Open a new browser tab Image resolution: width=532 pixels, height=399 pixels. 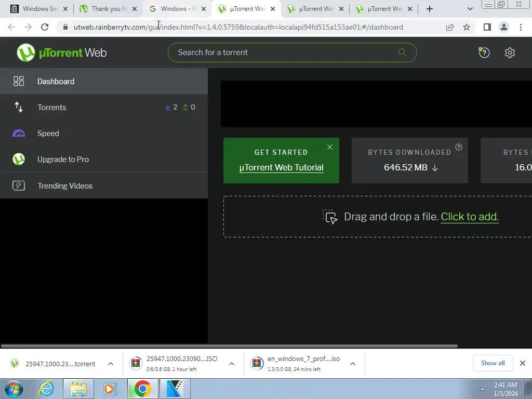[x=430, y=9]
